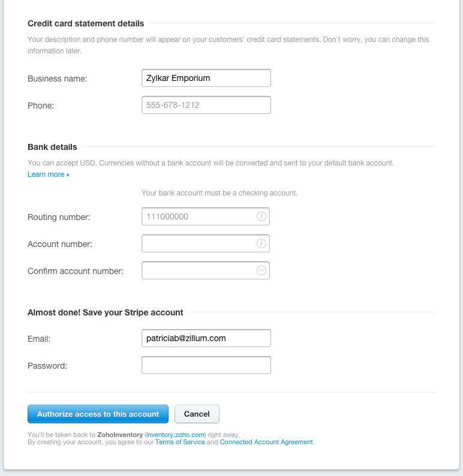The width and height of the screenshot is (463, 476).
Task: Click the info icon in Account number field
Action: pyautogui.click(x=261, y=244)
